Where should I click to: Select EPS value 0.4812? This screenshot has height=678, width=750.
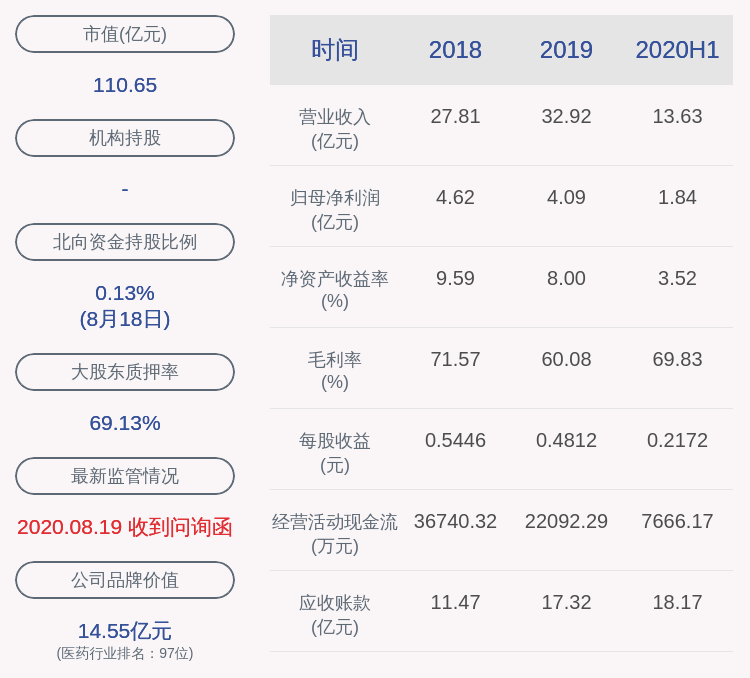pyautogui.click(x=566, y=440)
